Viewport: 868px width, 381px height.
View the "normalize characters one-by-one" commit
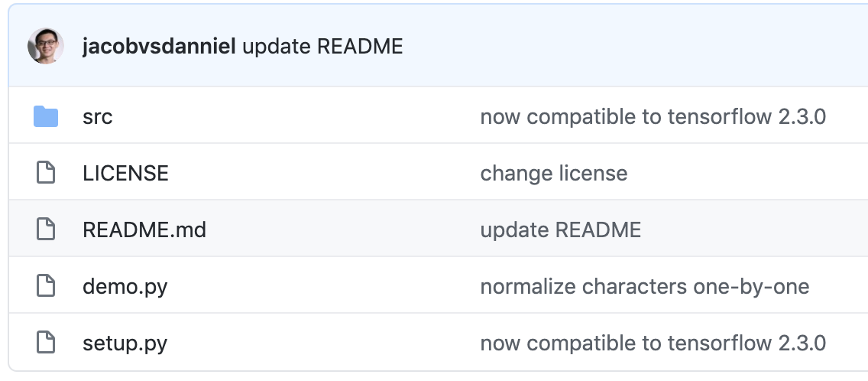(644, 286)
